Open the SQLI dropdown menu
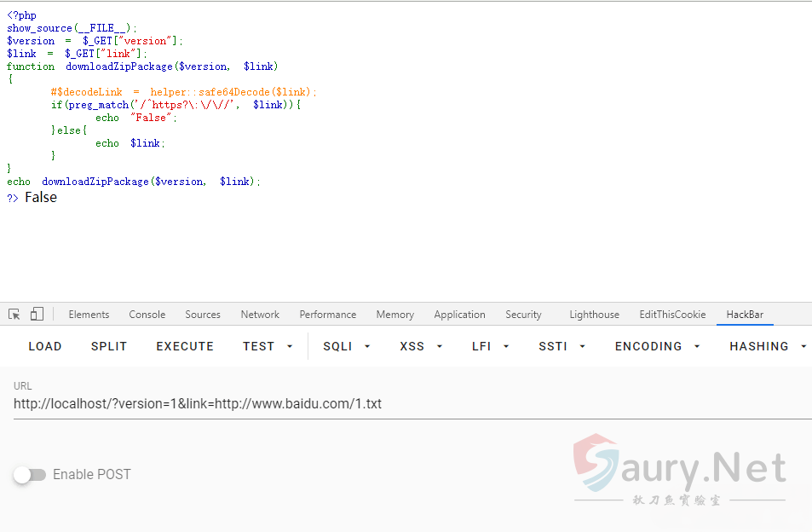 click(x=347, y=346)
